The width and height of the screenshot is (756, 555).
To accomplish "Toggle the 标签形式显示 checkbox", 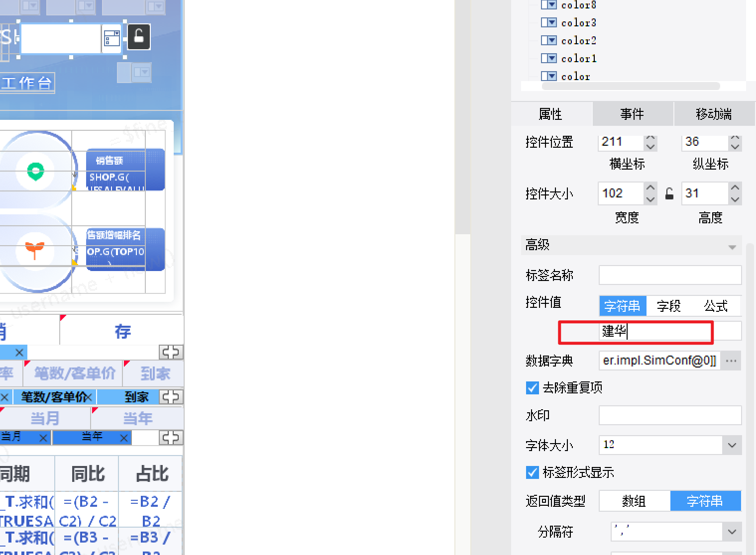I will click(532, 472).
